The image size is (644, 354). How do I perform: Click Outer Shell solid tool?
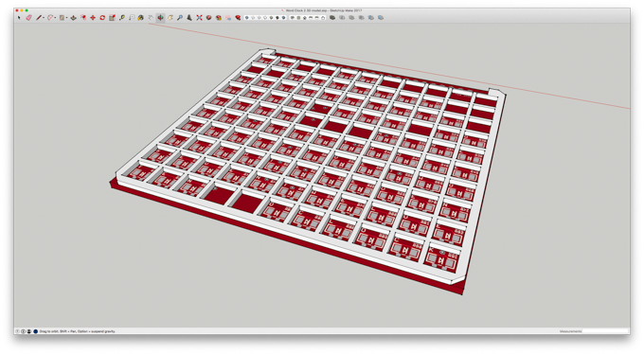[331, 18]
